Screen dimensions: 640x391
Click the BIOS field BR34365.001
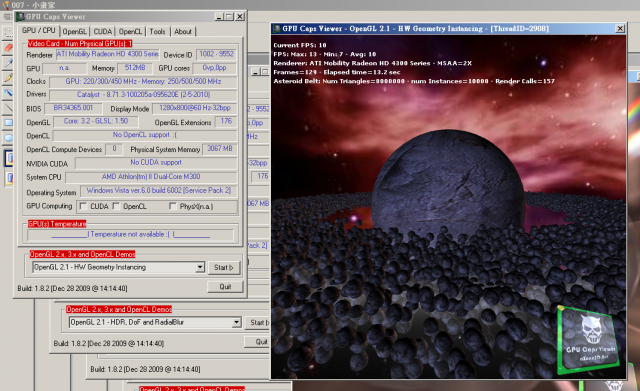coord(73,108)
